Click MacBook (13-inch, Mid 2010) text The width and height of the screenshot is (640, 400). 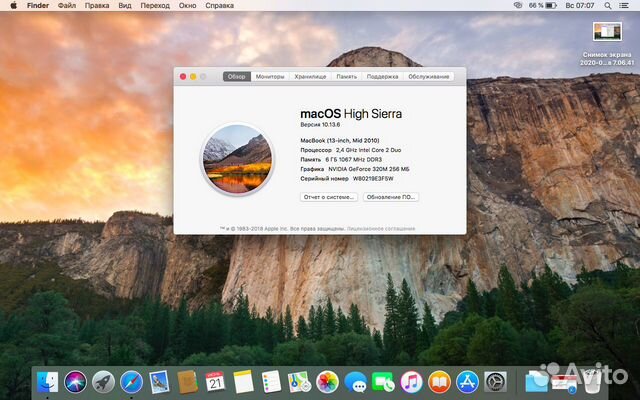pos(340,140)
